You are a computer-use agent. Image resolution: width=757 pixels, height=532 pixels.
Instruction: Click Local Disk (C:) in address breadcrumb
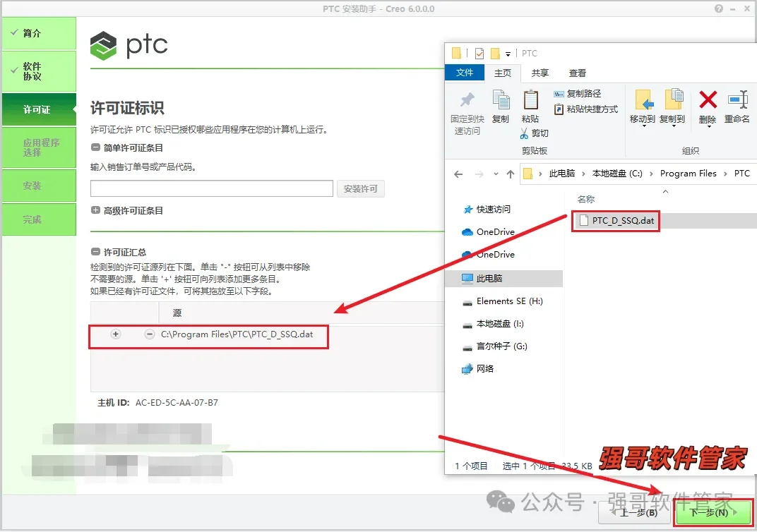(x=617, y=174)
